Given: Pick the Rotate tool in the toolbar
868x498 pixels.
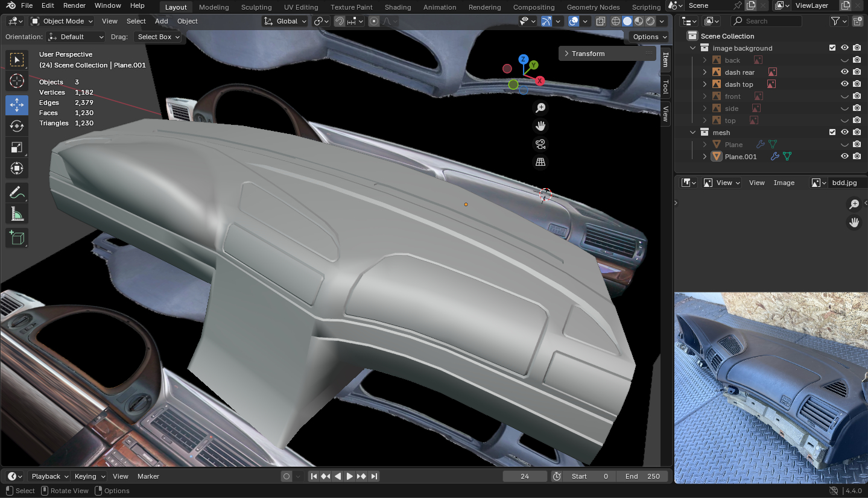Looking at the screenshot, I should [x=17, y=126].
